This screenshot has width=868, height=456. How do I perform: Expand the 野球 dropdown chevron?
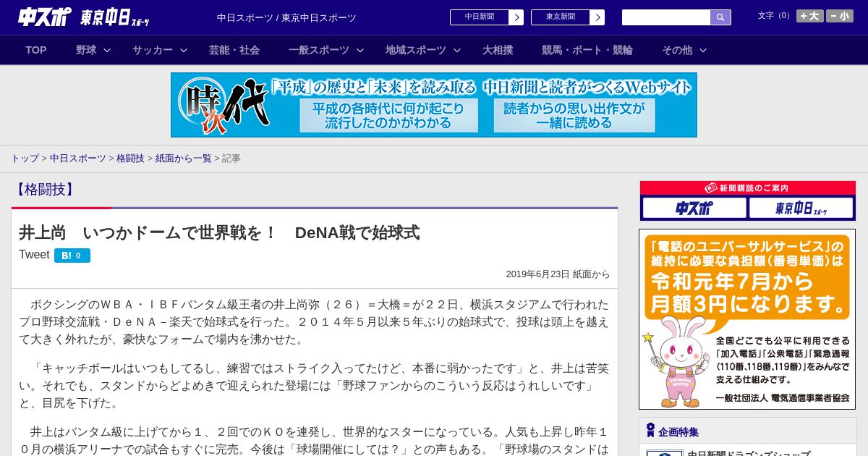[107, 50]
